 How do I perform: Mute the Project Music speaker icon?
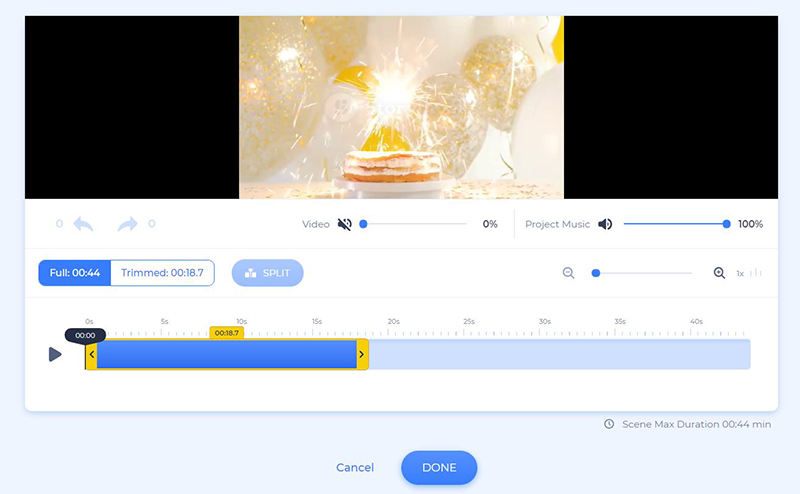click(605, 224)
